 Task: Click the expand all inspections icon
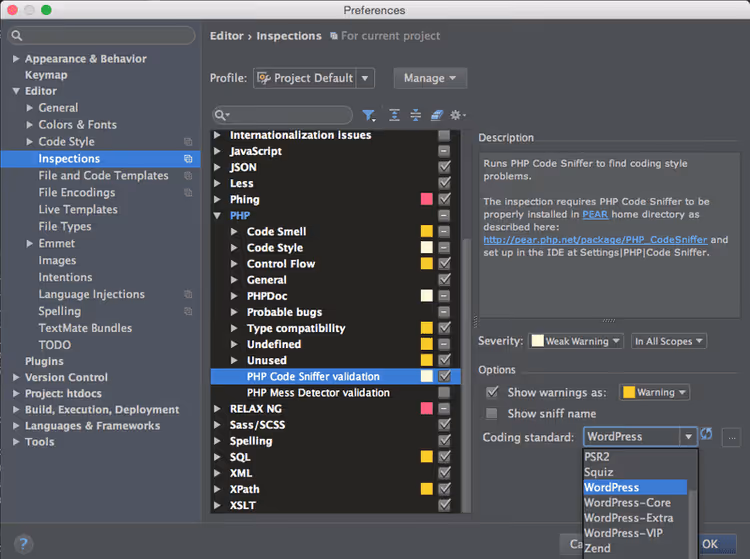[394, 115]
